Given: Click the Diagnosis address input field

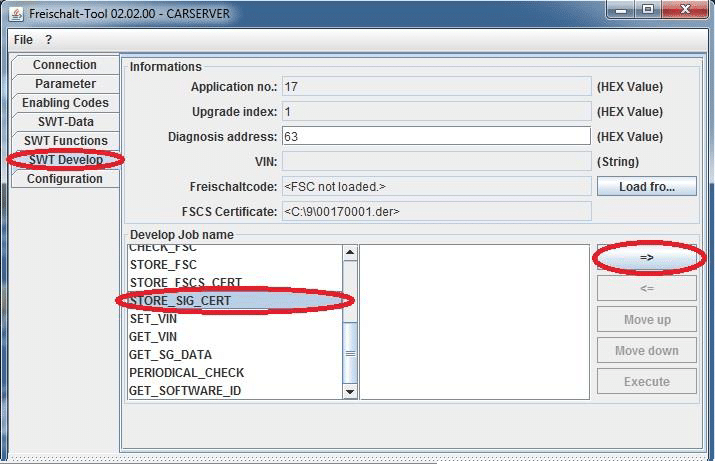Looking at the screenshot, I should [x=436, y=136].
